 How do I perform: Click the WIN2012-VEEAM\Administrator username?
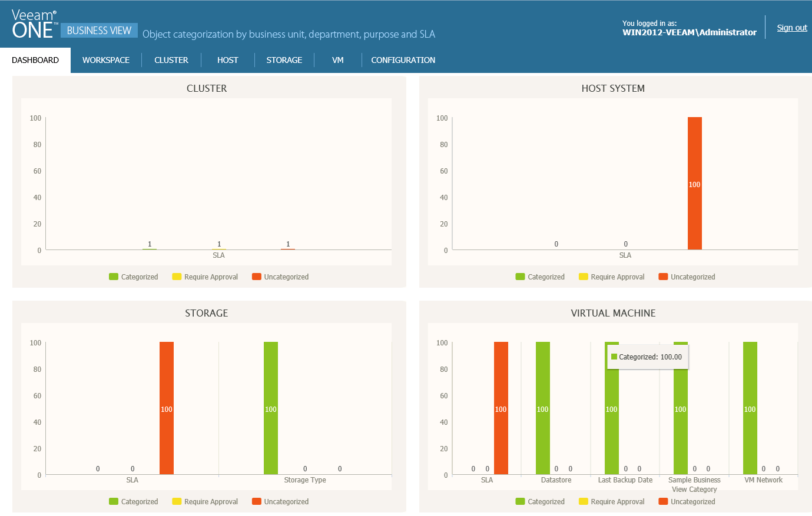(690, 32)
